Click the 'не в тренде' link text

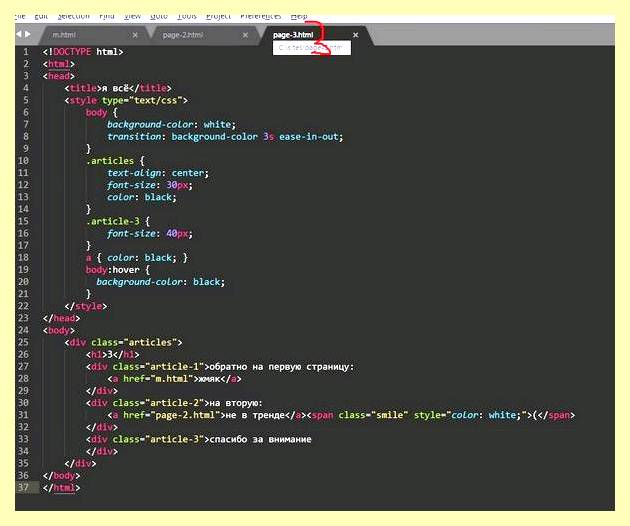pos(255,415)
